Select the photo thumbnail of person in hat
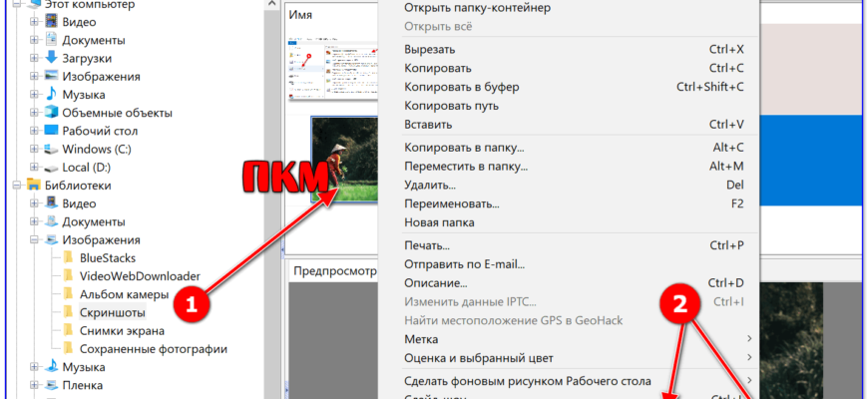868x399 pixels. [343, 159]
